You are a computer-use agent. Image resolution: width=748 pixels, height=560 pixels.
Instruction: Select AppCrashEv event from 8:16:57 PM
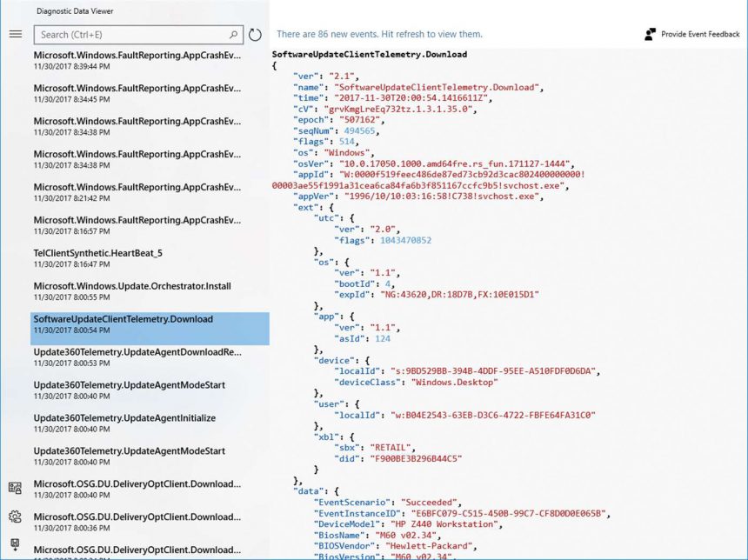tap(150, 225)
